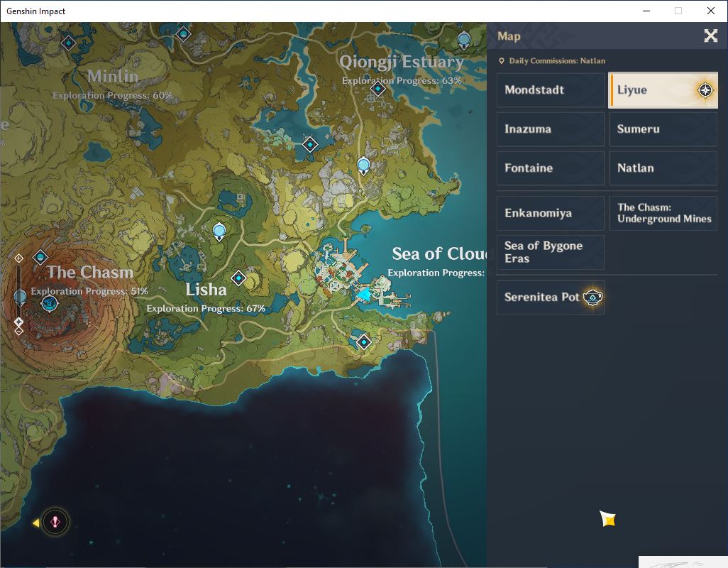Open the Fontaine region map
Image resolution: width=728 pixels, height=568 pixels.
[x=551, y=168]
